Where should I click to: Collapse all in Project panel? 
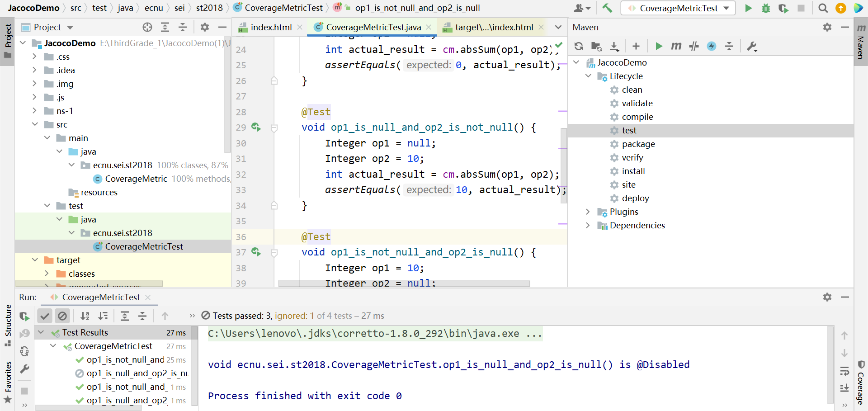pos(183,27)
